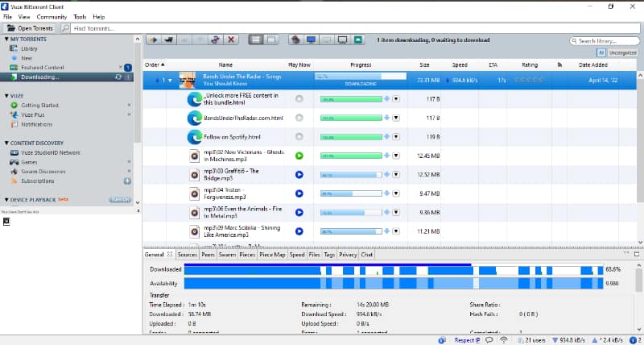Switch to the Peers tab
Image resolution: width=644 pixels, height=345 pixels.
[208, 255]
